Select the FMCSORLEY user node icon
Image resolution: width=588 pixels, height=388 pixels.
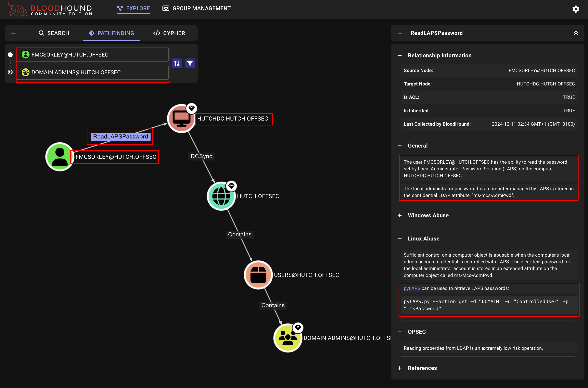coord(60,157)
